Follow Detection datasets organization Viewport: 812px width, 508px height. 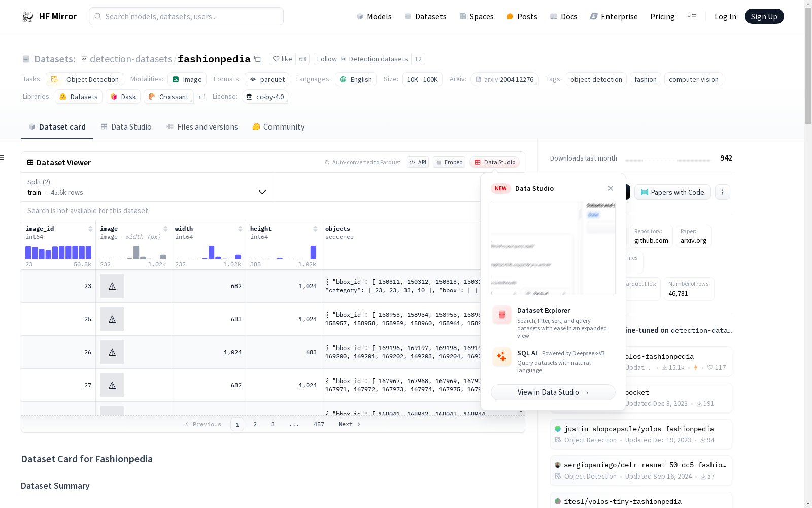[362, 59]
